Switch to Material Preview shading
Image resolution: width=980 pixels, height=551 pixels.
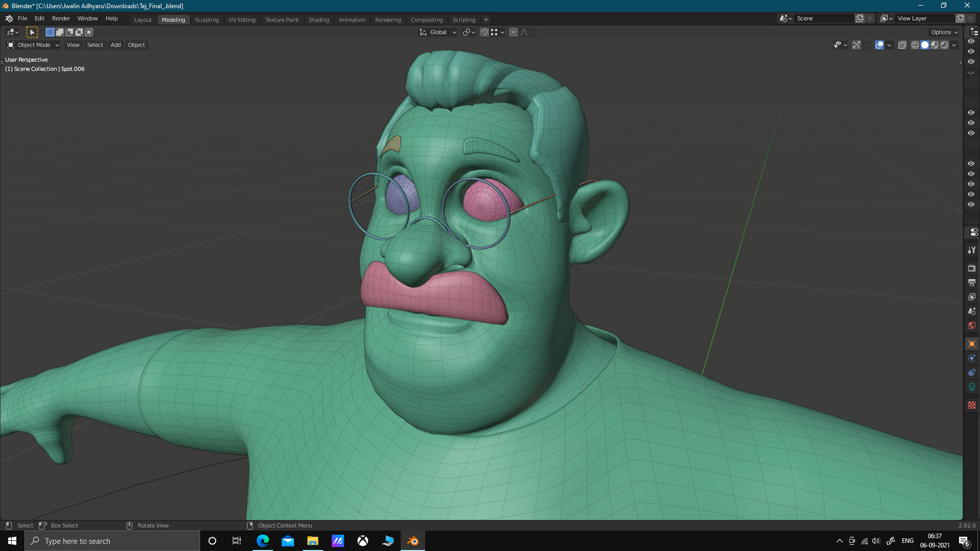[935, 45]
